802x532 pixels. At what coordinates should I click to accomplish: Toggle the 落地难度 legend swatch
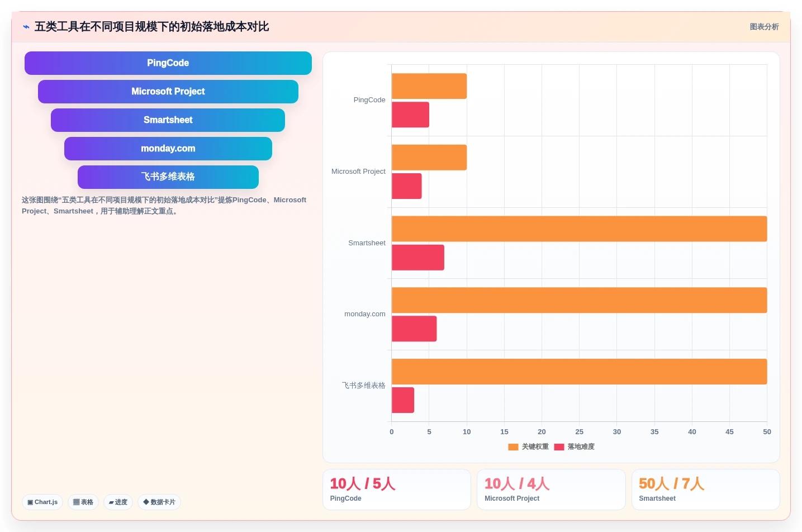click(559, 446)
